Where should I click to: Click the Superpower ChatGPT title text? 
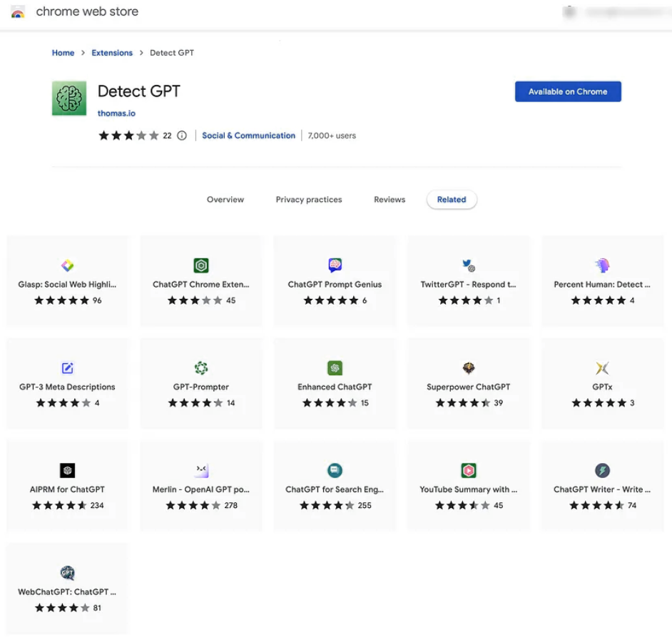(x=469, y=387)
